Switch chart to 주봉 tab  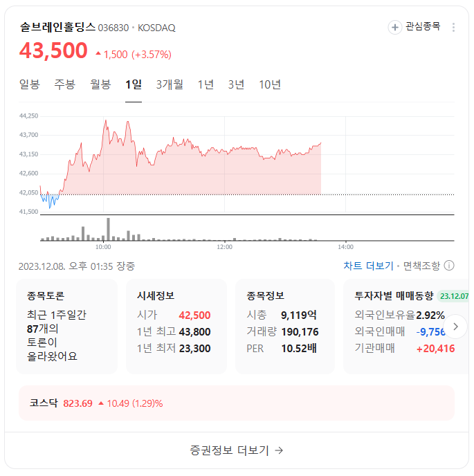64,84
